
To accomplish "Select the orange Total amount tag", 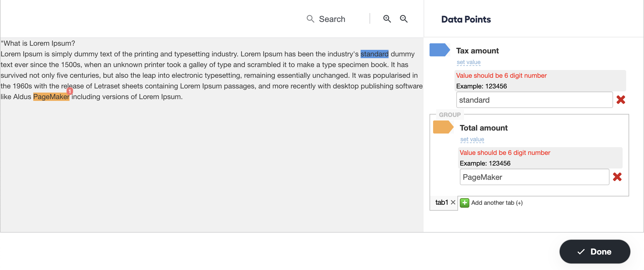I will pos(443,127).
